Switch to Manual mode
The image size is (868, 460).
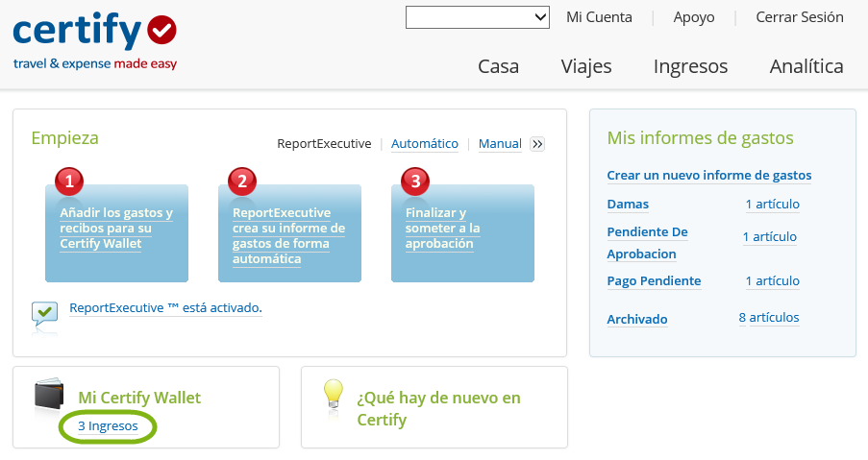500,144
